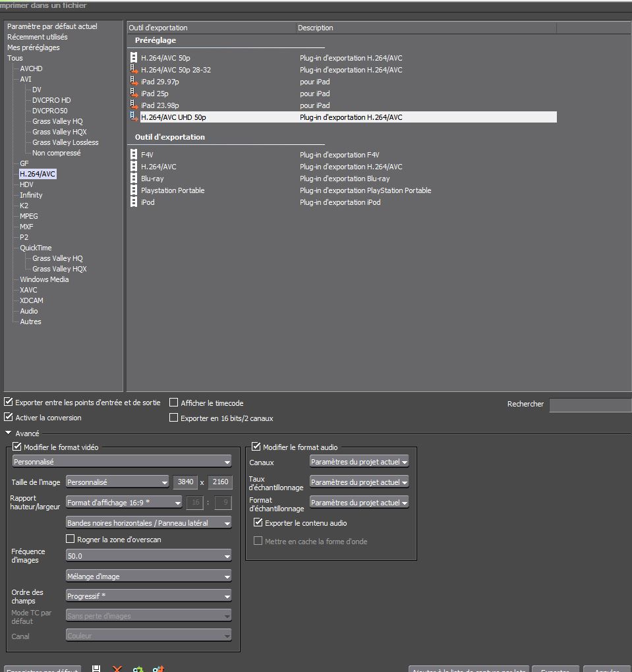The image size is (632, 672).
Task: Click the film strip icon beside Playstation Portable
Action: [x=134, y=190]
